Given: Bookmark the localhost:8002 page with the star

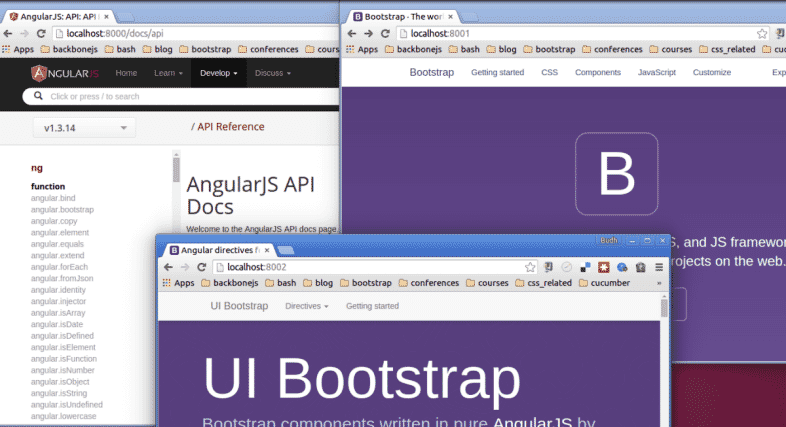Looking at the screenshot, I should pyautogui.click(x=530, y=267).
